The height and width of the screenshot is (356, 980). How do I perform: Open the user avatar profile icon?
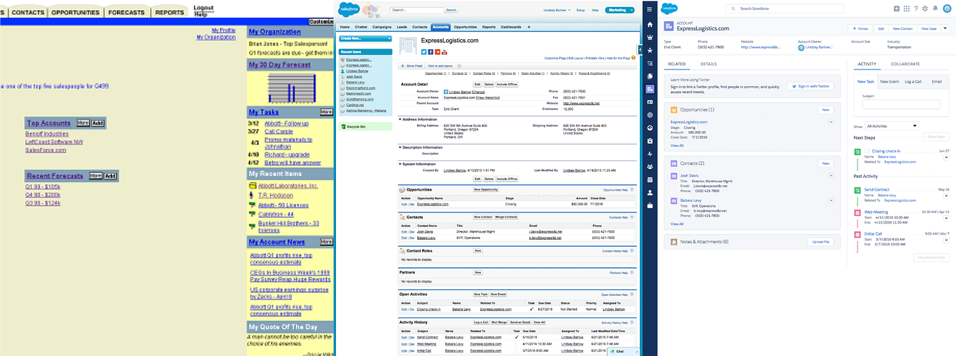pyautogui.click(x=947, y=8)
